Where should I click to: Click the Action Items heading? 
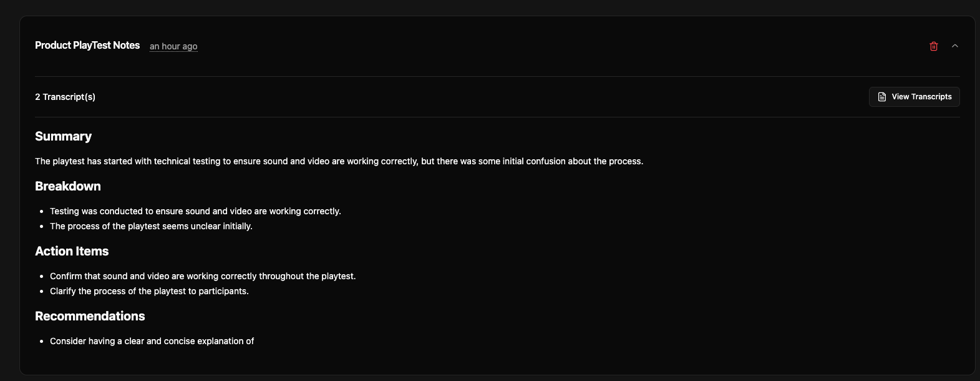coord(72,251)
